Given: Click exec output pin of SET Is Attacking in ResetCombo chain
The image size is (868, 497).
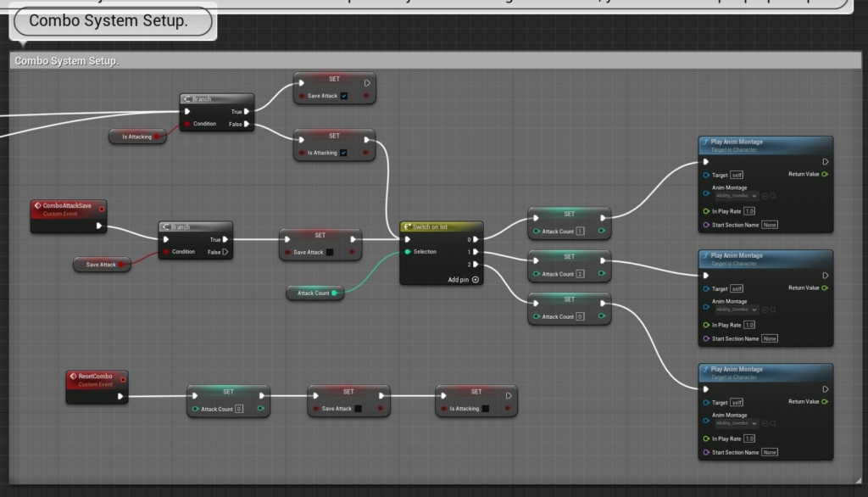Looking at the screenshot, I should [x=509, y=395].
